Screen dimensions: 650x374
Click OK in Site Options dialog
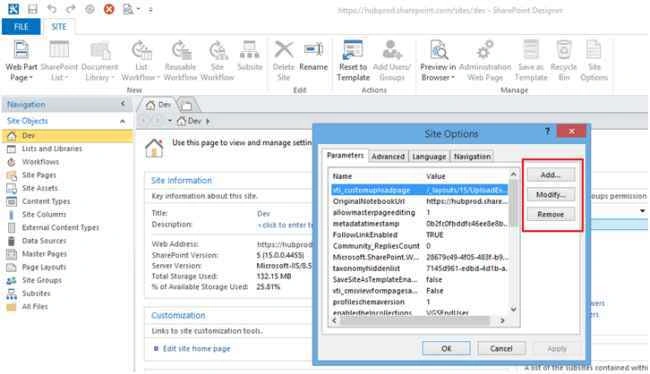click(446, 348)
